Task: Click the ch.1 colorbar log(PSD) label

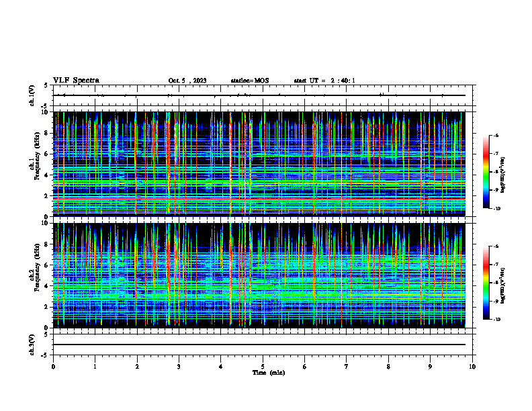Action: pyautogui.click(x=503, y=175)
